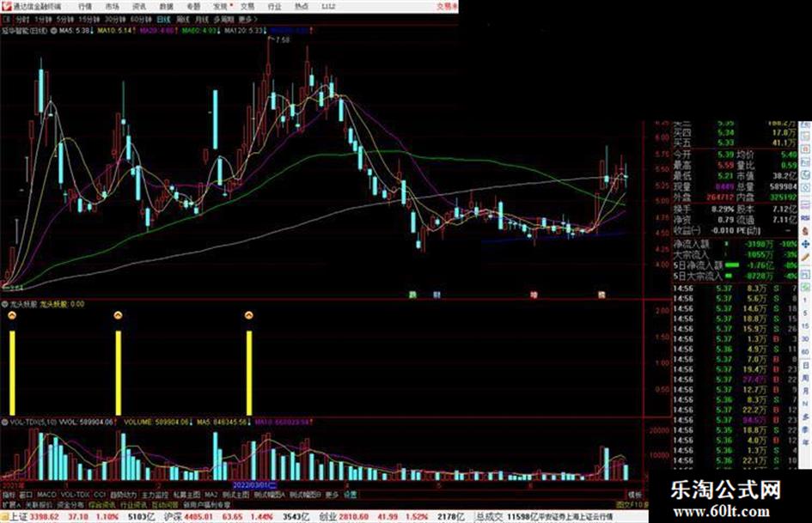Select the 指标 indicator tab
Screen dimensions: 812x523
9,495
